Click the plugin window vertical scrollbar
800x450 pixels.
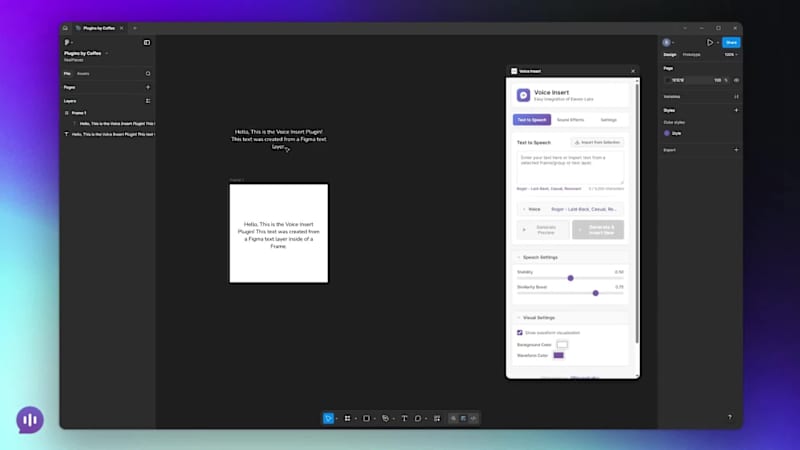pos(637,212)
